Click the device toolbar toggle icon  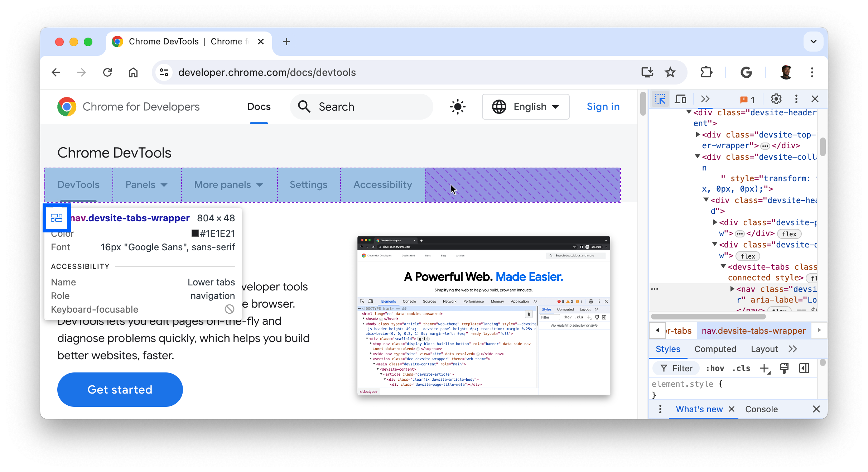680,99
